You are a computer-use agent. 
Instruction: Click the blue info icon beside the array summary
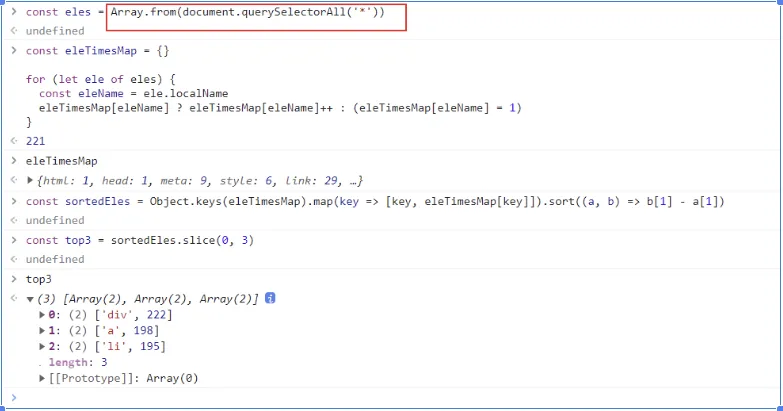tap(270, 299)
